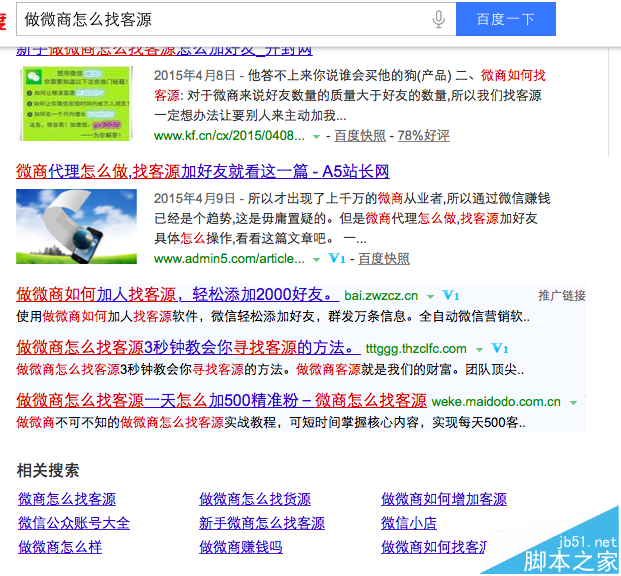Click V1 badge beside tttggg.thzclfc.com
Viewport: 621px width, 576px height.
coord(500,349)
